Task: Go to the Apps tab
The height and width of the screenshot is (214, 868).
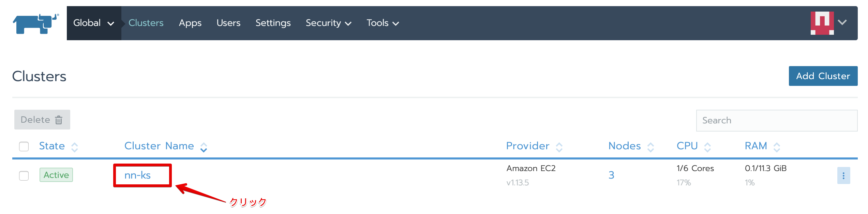Action: coord(190,23)
